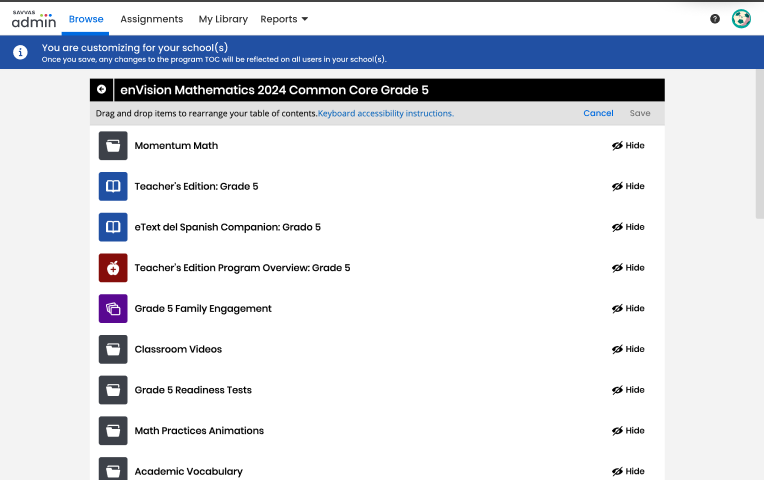This screenshot has width=764, height=480.
Task: Select Grade 5 Family Engagement title
Action: (203, 308)
